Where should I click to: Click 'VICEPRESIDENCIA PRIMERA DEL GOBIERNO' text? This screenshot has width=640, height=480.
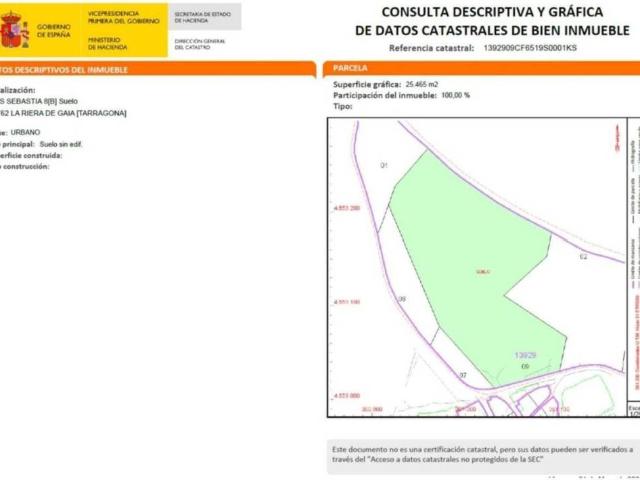click(124, 18)
